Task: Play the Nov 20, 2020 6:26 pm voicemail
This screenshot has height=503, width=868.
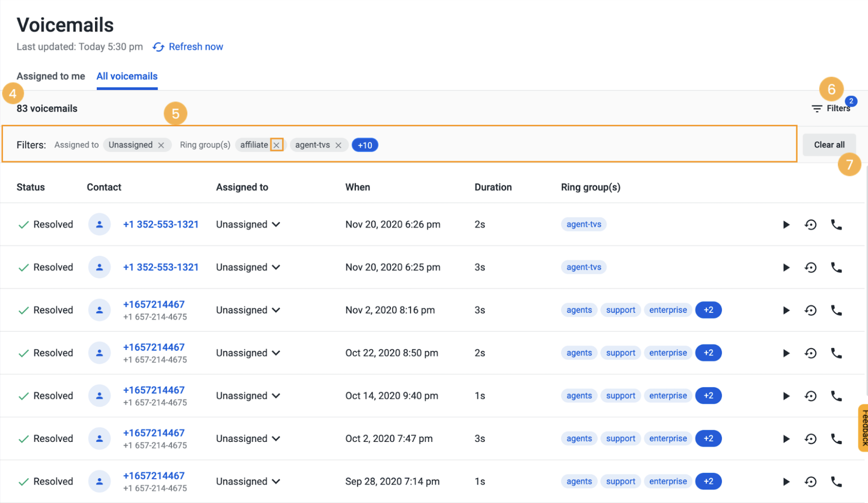Action: point(786,224)
